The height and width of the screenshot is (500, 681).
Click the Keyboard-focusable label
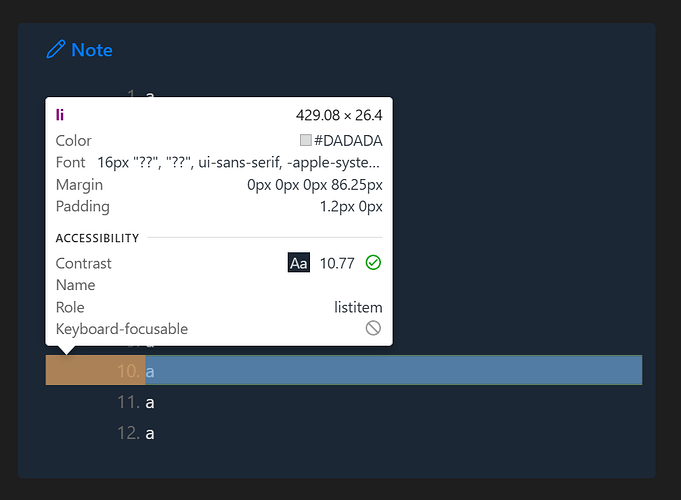[x=121, y=329]
